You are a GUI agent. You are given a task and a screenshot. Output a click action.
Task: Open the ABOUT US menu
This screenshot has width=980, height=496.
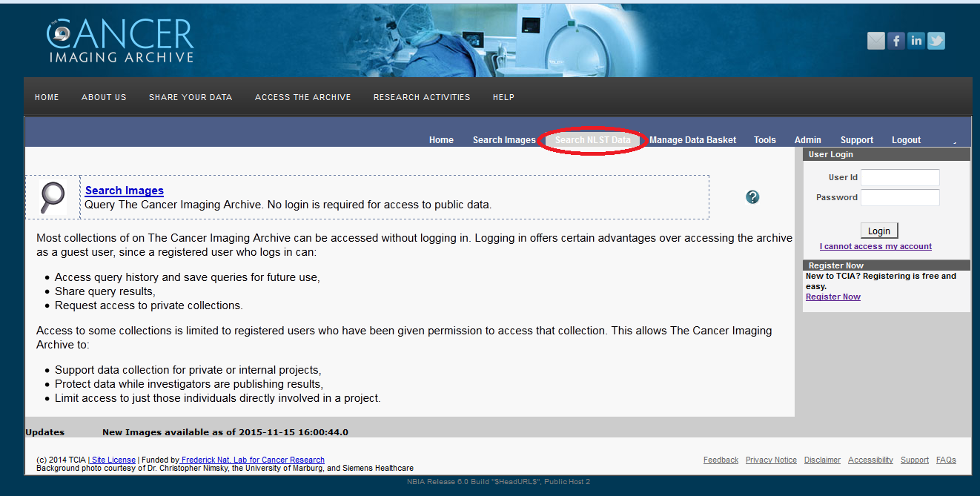click(x=104, y=97)
